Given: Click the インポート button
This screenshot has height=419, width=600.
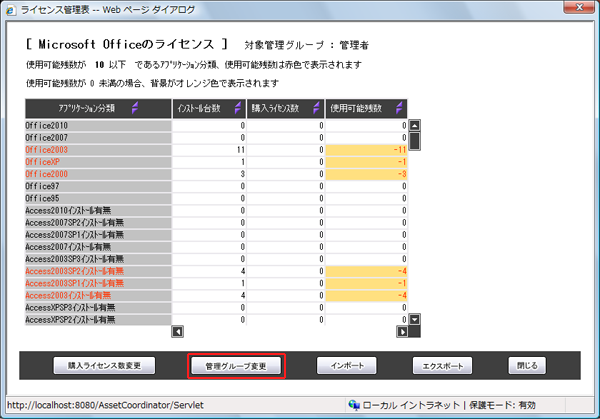Looking at the screenshot, I should point(347,365).
